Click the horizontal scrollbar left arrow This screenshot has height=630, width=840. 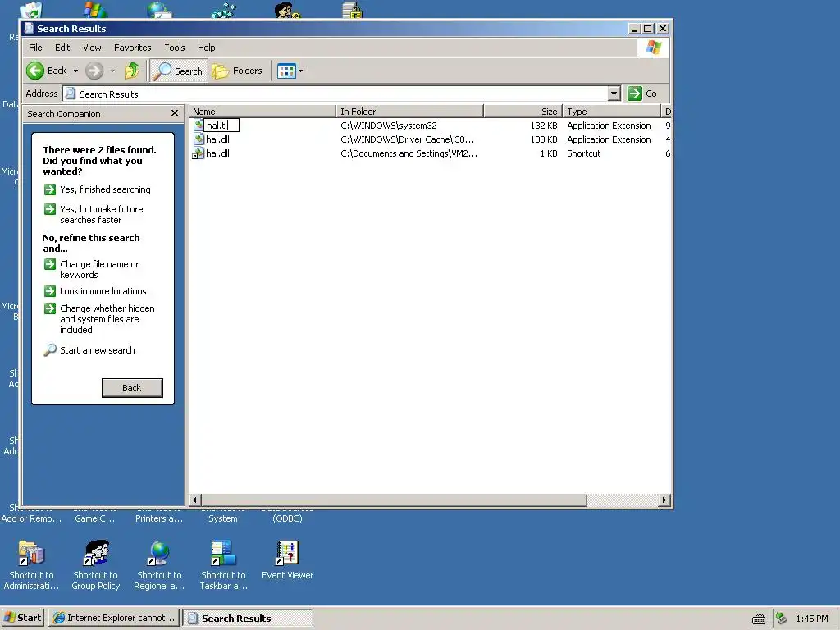pos(195,500)
